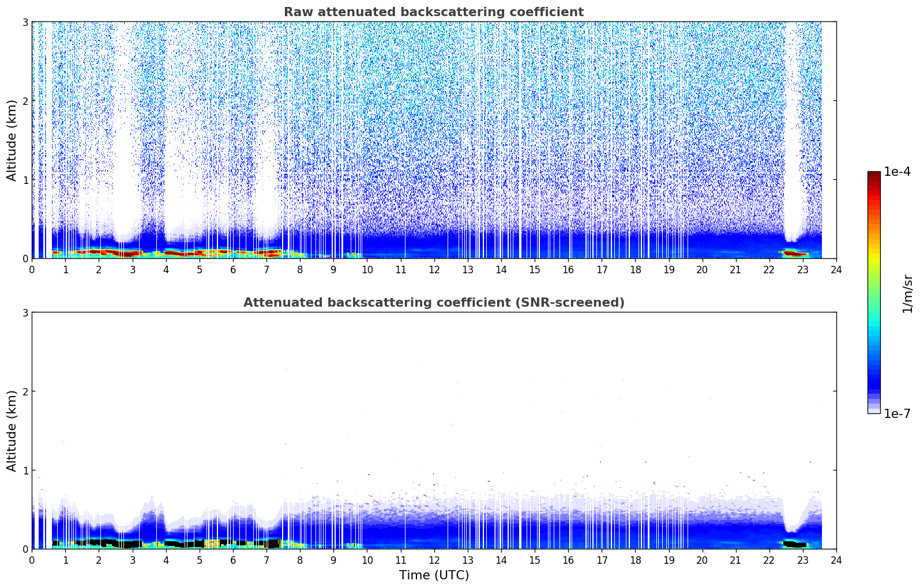Viewport: 920px width, 588px height.
Task: Click the 'Attenuated backscattering coefficient (SNR-screened)' title
Action: pyautogui.click(x=433, y=303)
